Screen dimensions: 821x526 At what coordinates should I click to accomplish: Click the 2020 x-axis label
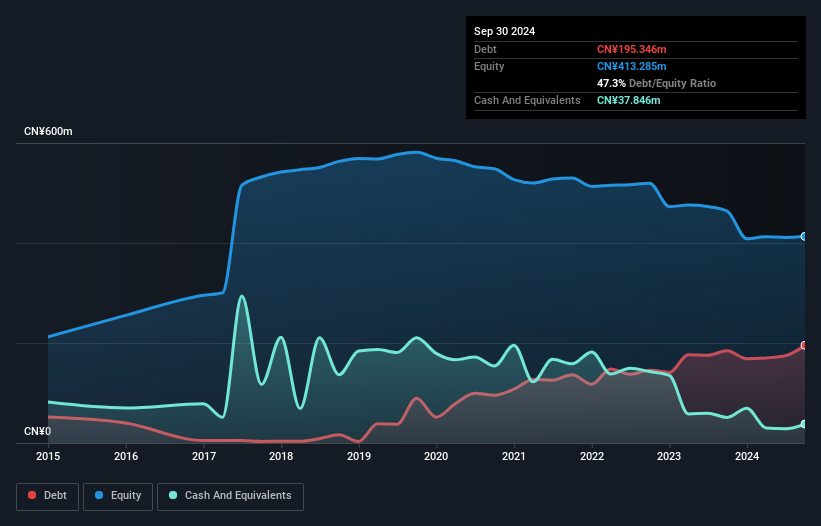click(x=436, y=456)
